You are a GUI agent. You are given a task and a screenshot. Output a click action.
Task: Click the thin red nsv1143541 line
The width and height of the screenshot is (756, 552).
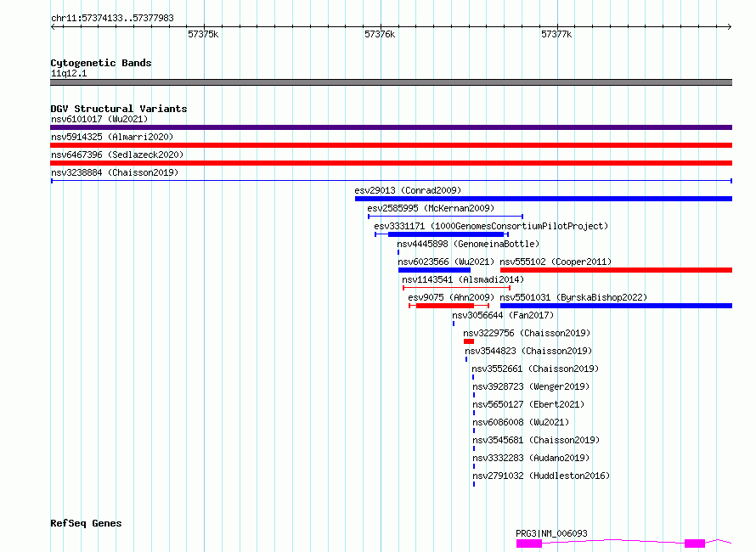[x=457, y=288]
